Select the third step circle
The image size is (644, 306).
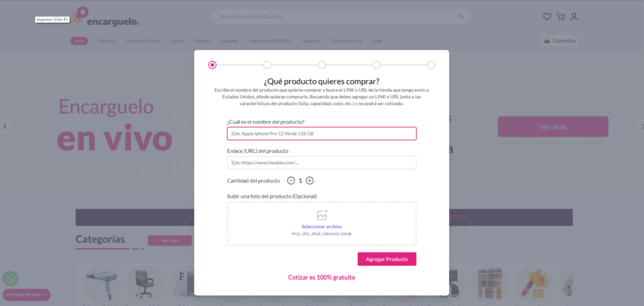(x=321, y=65)
